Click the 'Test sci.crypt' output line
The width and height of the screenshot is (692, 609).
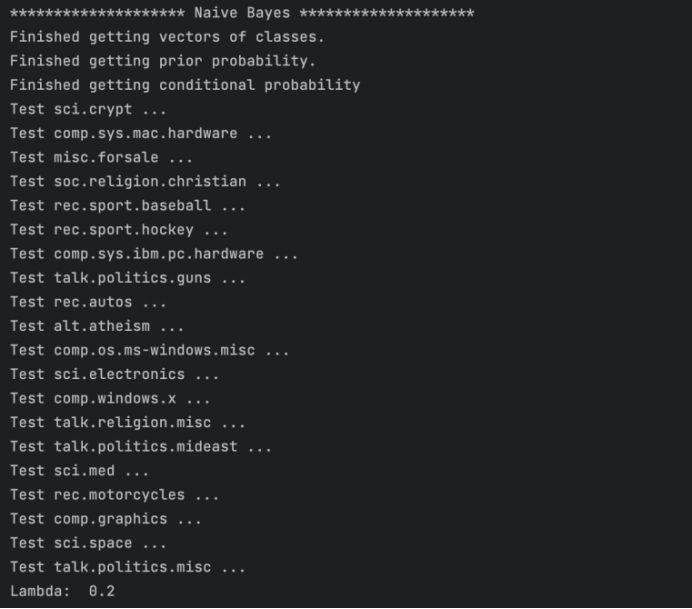click(x=88, y=109)
